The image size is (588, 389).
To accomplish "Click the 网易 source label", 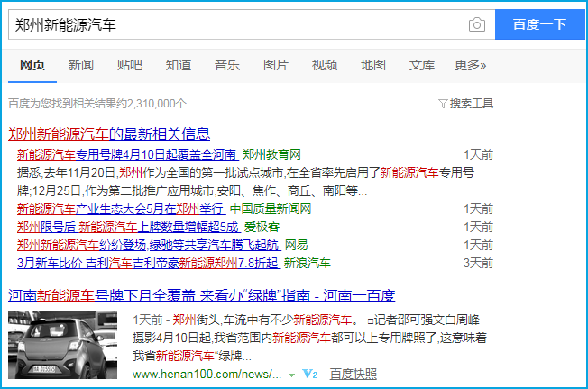I will [296, 245].
